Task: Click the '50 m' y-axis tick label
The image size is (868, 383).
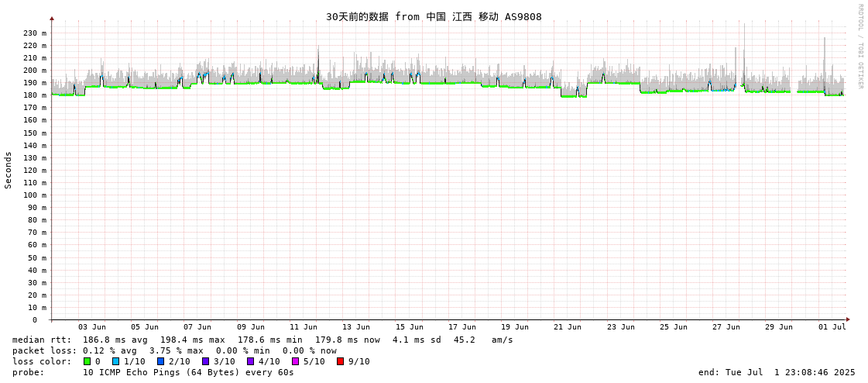Action: 37,257
